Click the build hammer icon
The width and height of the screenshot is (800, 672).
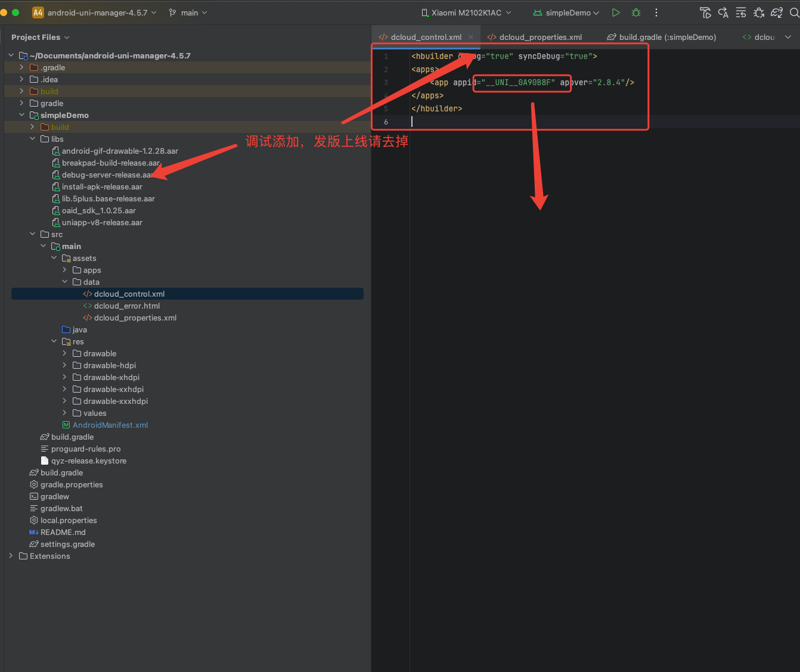(x=705, y=13)
